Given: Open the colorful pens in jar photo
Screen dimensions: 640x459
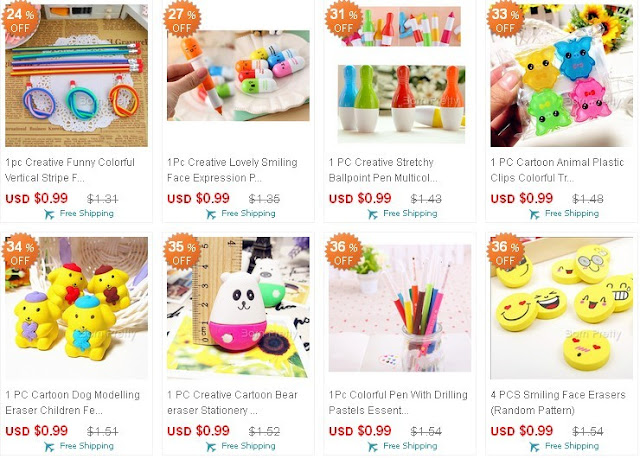Looking at the screenshot, I should click(x=400, y=308).
